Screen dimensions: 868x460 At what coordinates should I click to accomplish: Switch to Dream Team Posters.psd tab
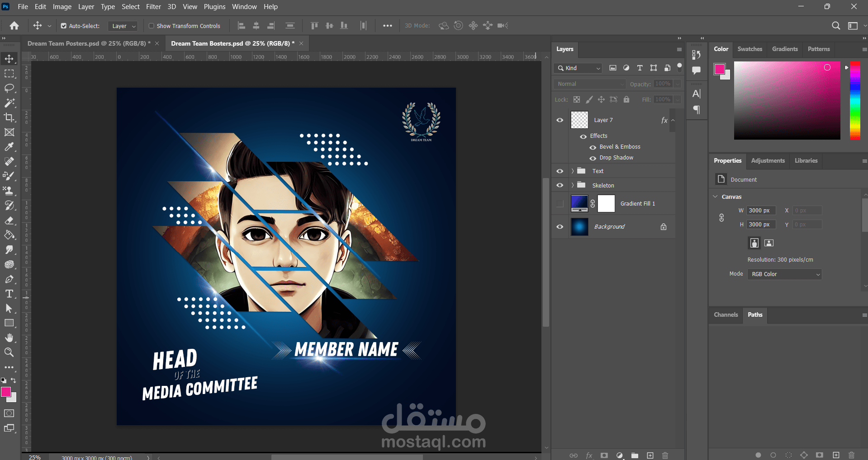[x=89, y=43]
